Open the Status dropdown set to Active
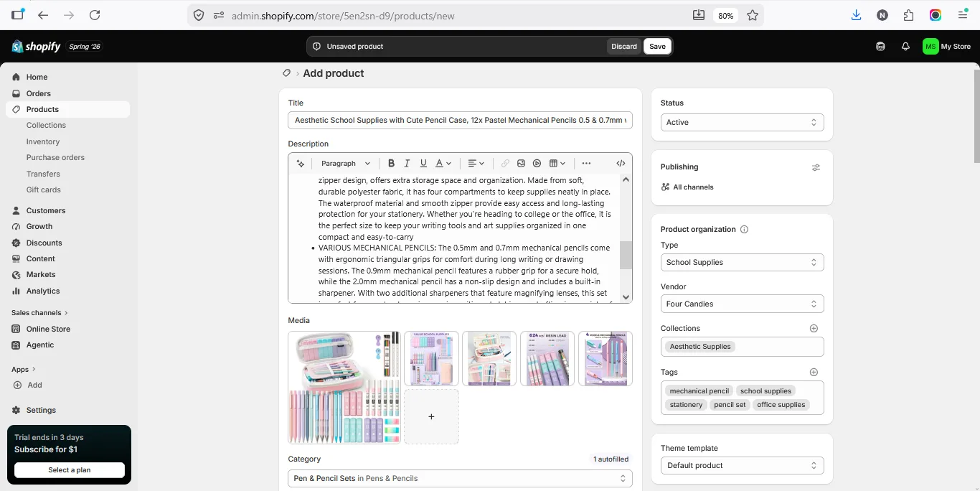 pyautogui.click(x=742, y=123)
